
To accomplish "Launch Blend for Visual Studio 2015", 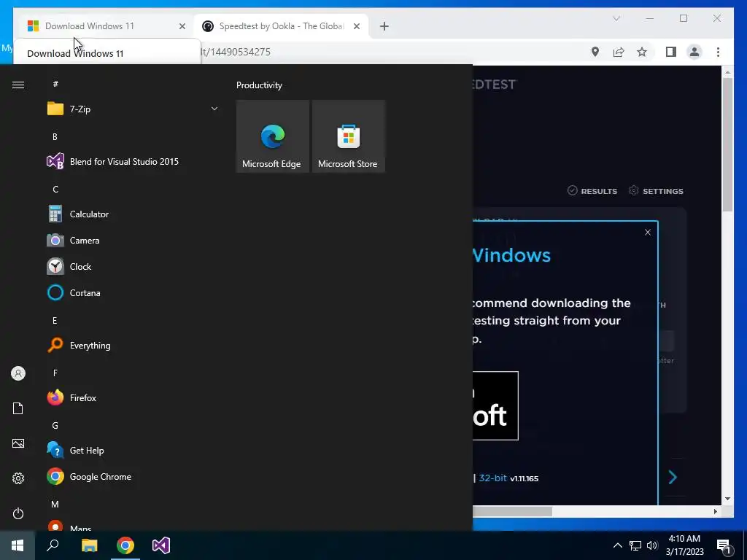I will [133, 161].
